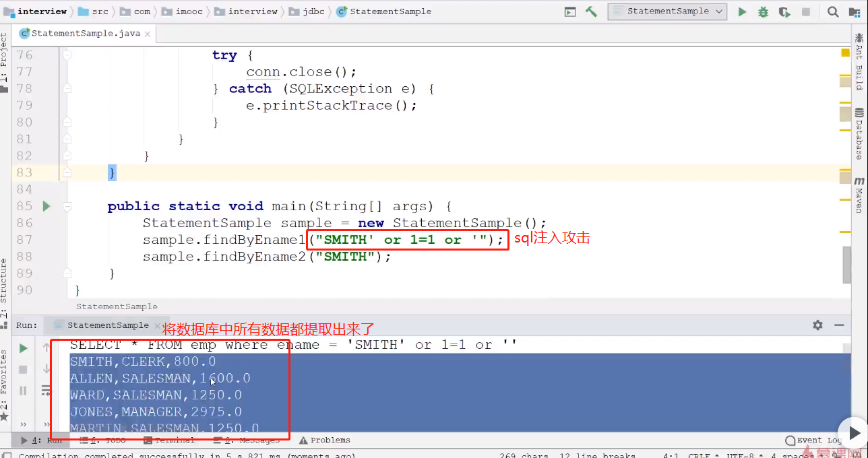The image size is (868, 458).
Task: Collapse the catch block at line 78
Action: tap(67, 89)
